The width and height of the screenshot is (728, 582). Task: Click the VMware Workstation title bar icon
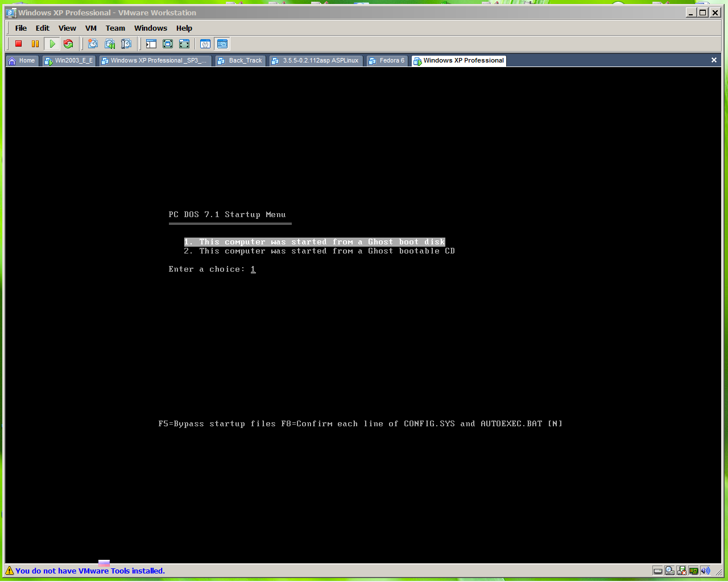tap(11, 13)
